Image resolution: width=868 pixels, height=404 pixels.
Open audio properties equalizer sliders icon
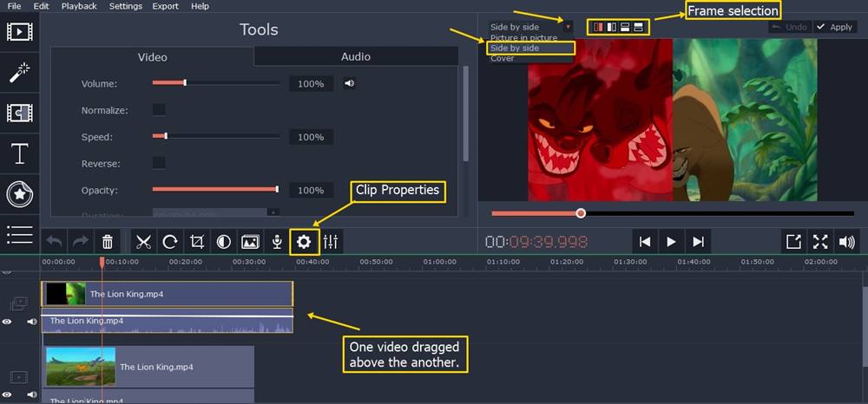(x=331, y=242)
